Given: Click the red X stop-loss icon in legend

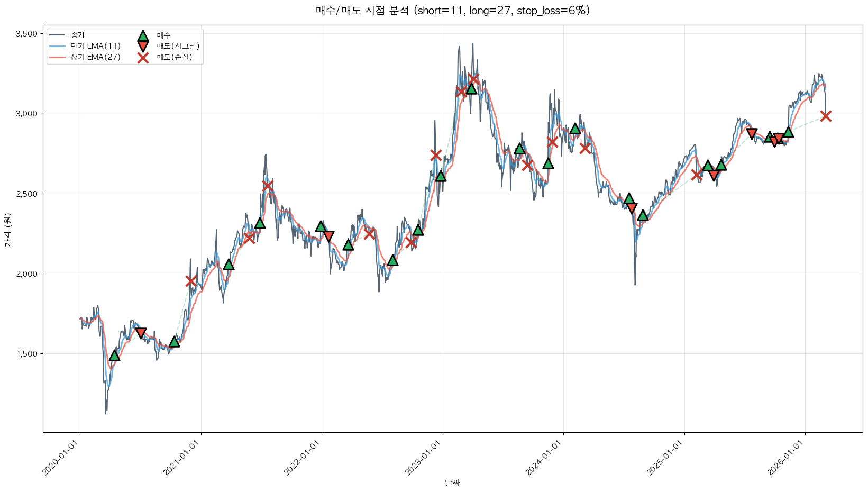Looking at the screenshot, I should click(143, 57).
